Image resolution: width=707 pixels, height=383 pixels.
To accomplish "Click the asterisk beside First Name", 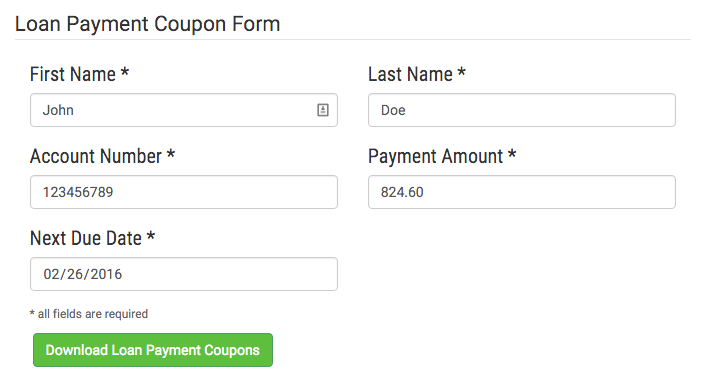I will click(x=125, y=72).
